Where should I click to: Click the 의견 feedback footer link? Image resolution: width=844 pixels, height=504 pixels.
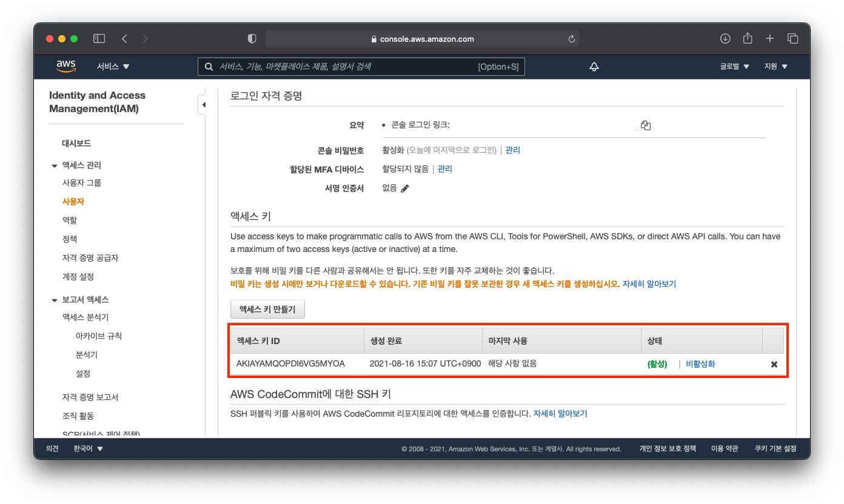point(53,449)
